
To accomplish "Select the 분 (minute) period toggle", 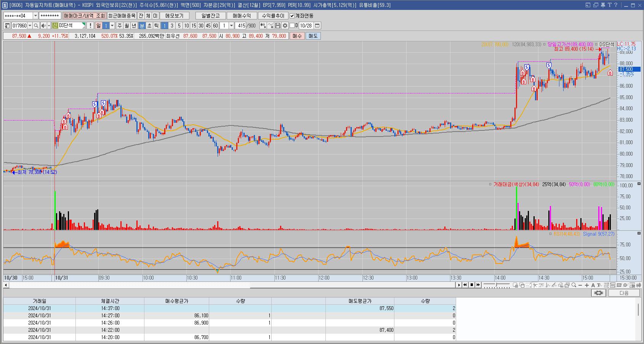I will point(142,26).
